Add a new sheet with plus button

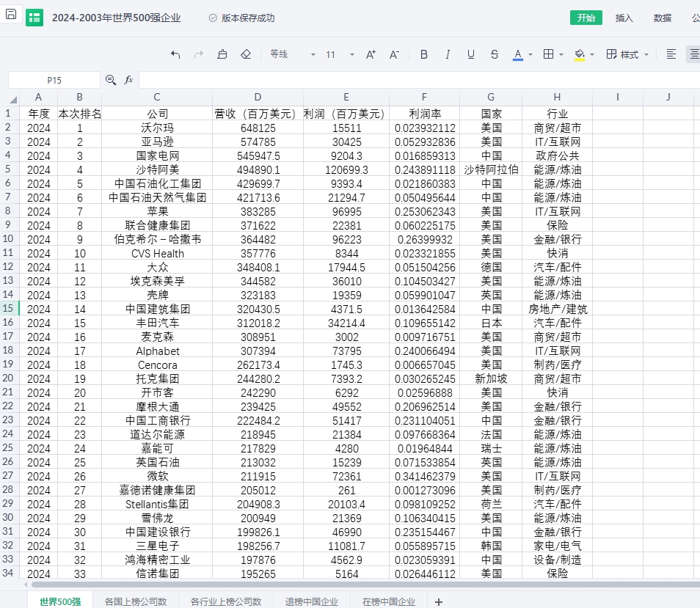pyautogui.click(x=438, y=601)
